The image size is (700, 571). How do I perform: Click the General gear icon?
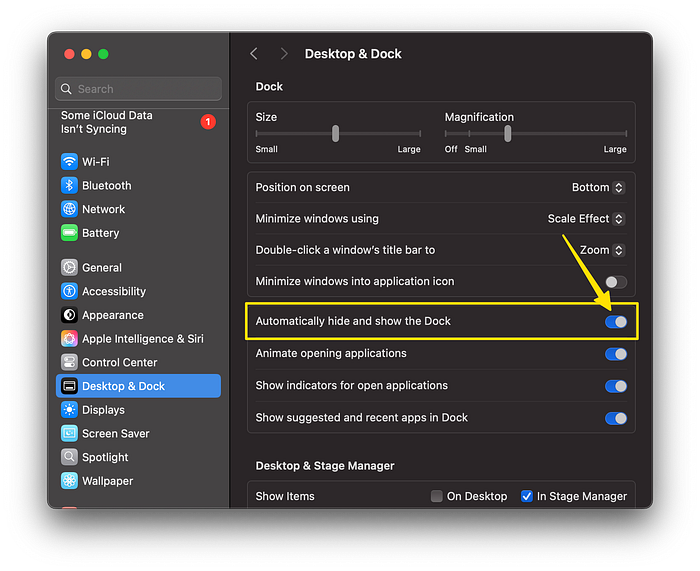pos(69,267)
